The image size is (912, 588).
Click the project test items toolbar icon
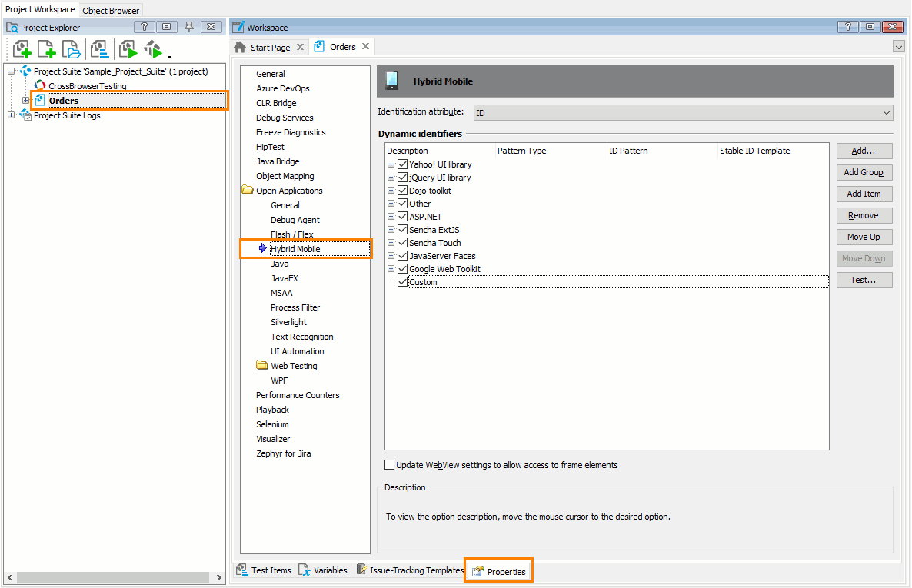100,49
